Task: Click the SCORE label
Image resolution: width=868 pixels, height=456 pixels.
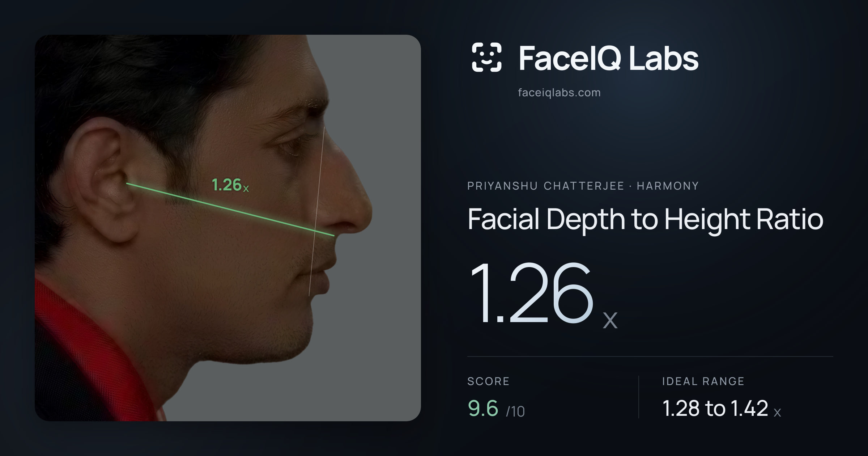Action: tap(488, 381)
